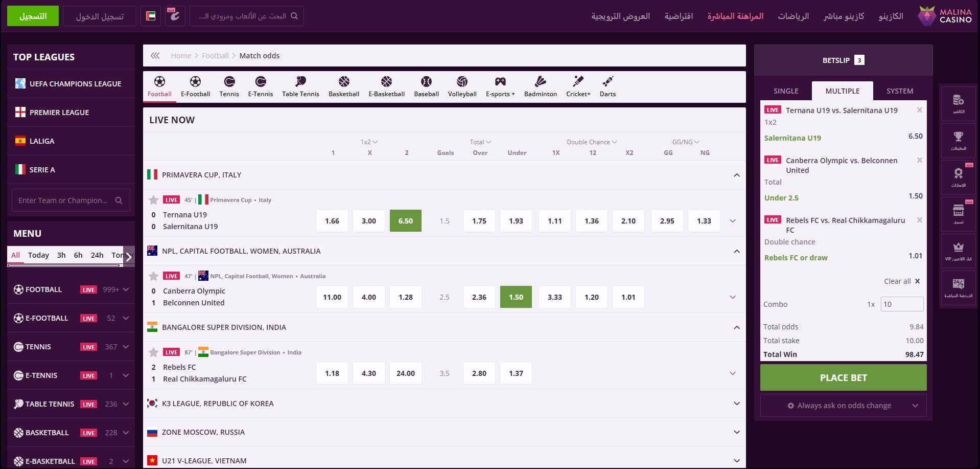Open the GG/NG market dropdown

pos(686,142)
